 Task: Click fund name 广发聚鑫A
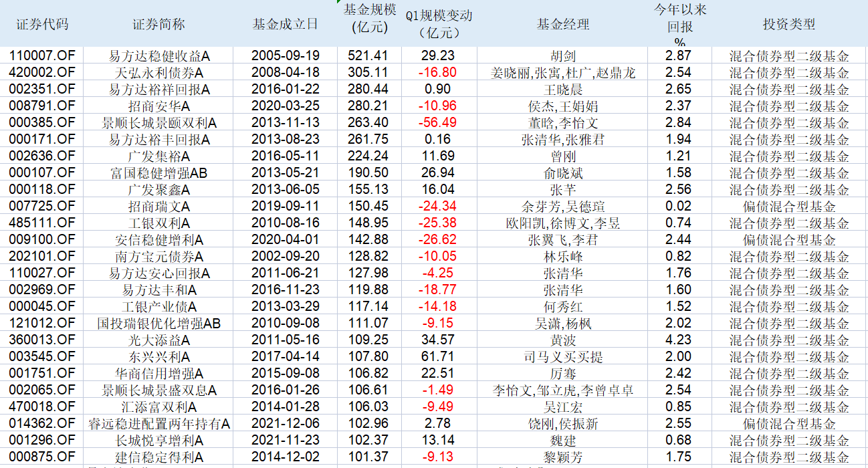(x=158, y=190)
